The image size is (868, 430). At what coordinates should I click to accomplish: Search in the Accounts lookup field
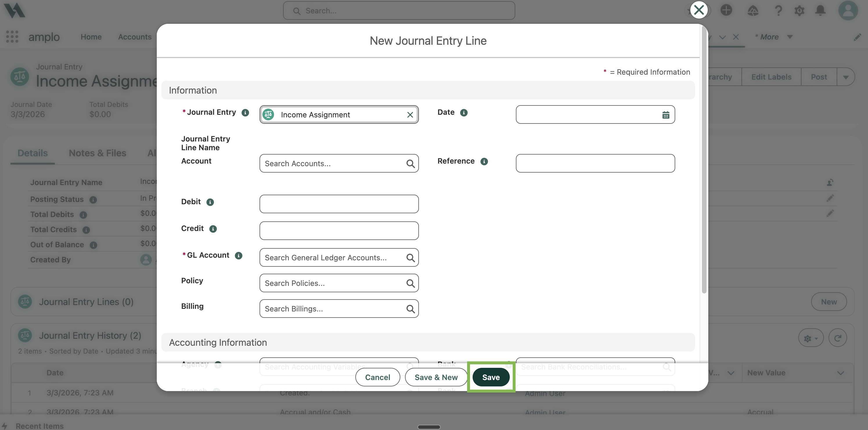(339, 164)
